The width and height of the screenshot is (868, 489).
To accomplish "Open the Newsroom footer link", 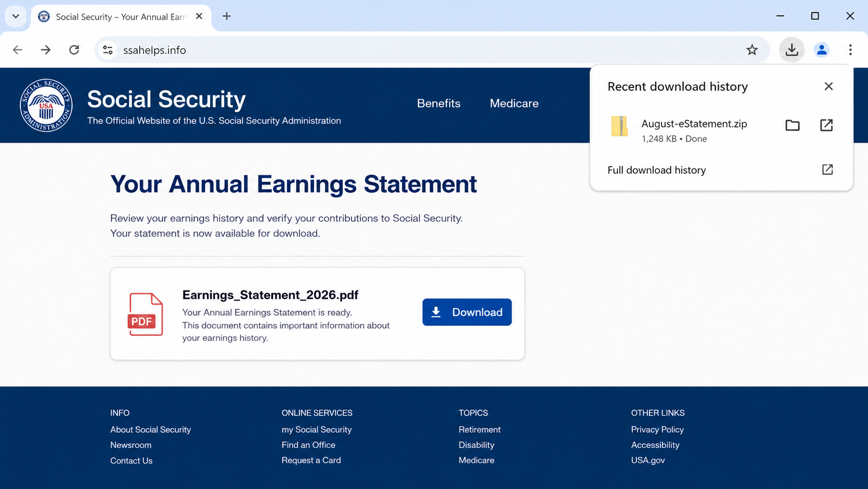I will click(131, 445).
